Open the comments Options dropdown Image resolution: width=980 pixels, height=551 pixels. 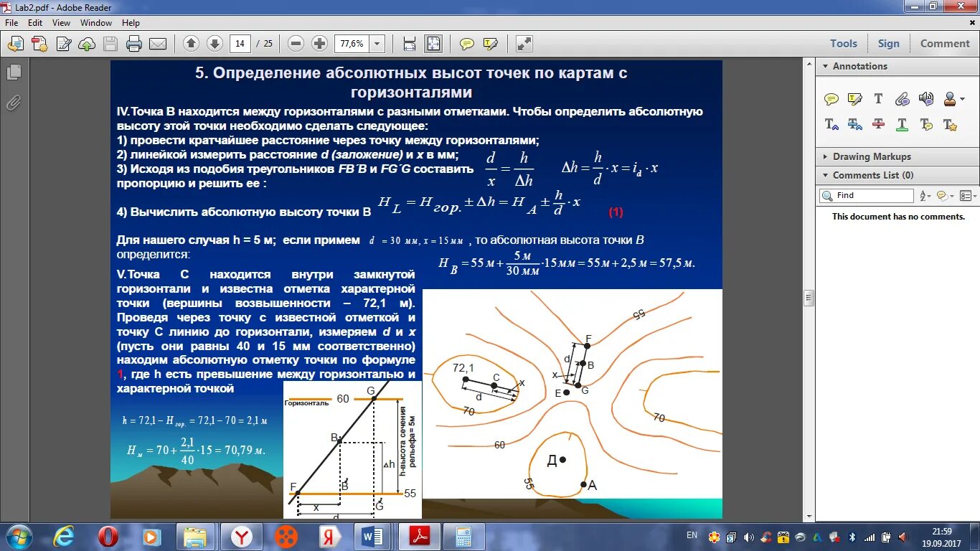[x=969, y=195]
